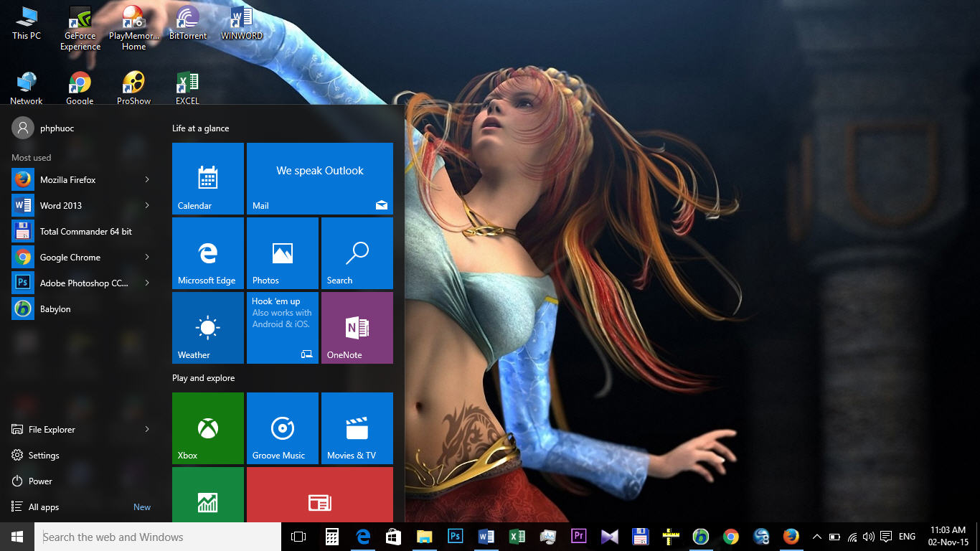This screenshot has width=980, height=551.
Task: Click the Search the web and Windows box
Action: 158,537
